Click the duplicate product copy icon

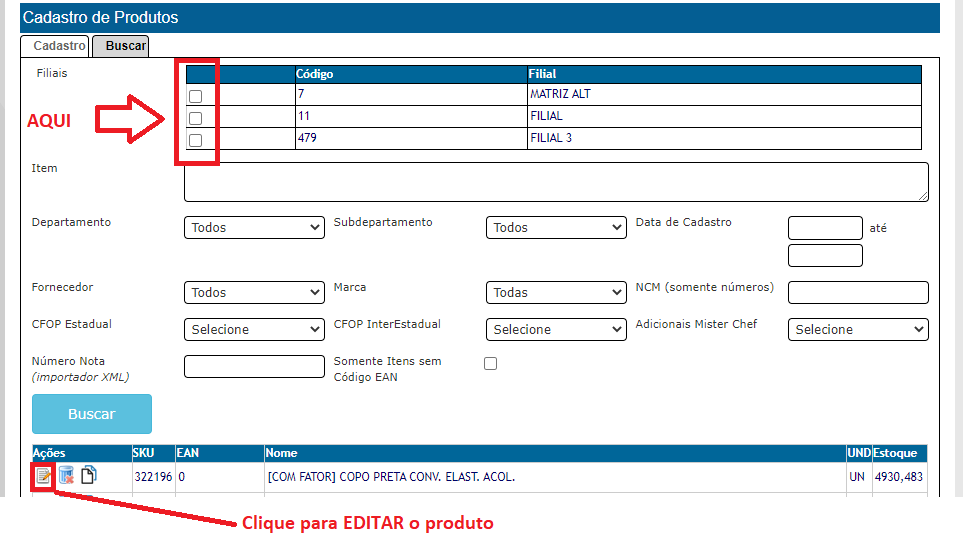click(89, 476)
